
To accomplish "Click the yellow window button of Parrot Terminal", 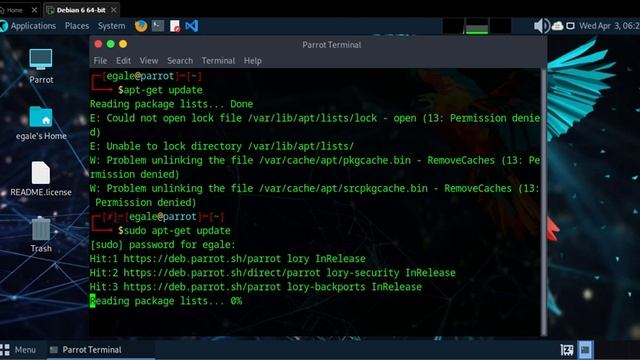I will click(123, 44).
